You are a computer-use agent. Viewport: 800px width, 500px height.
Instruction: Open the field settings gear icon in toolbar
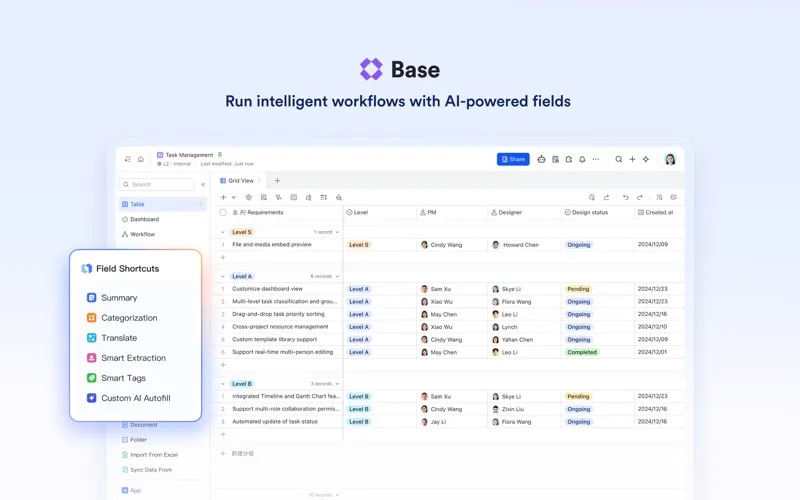[x=248, y=197]
